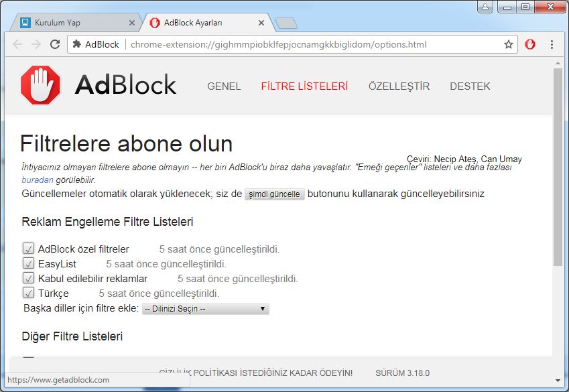569x392 pixels.
Task: Open the İSTEDİĞİNİZ KADAR ÖDEYİN! link
Action: (x=296, y=373)
